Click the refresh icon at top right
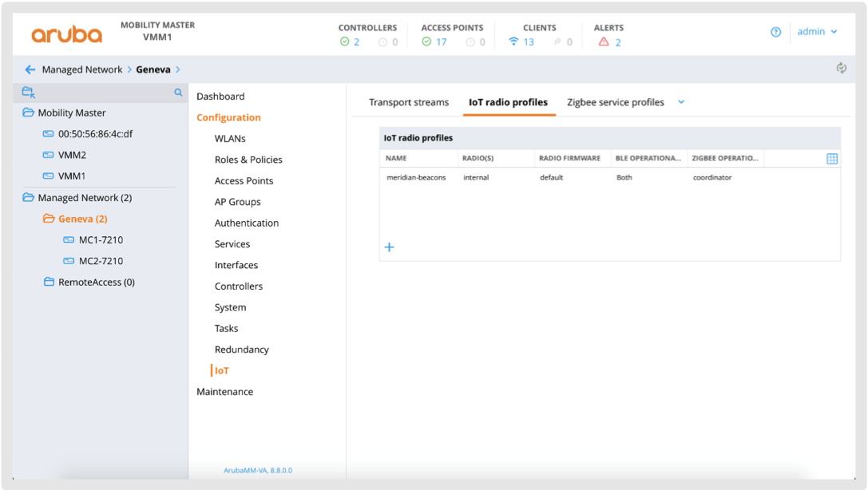 841,69
